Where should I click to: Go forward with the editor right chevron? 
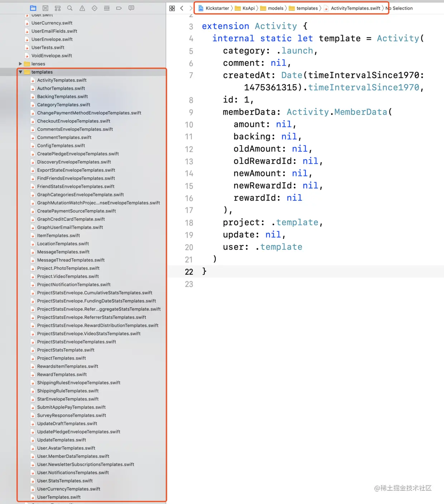pos(191,8)
